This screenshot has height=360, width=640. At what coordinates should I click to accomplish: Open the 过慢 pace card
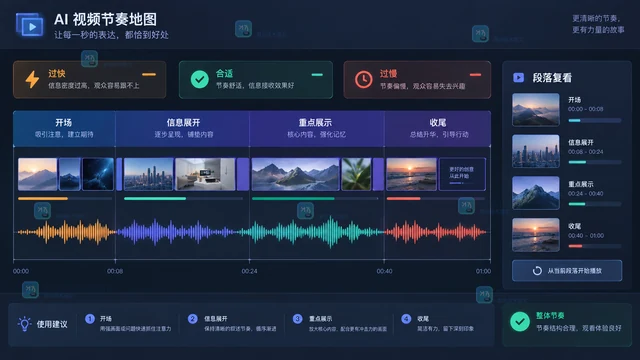pos(417,80)
